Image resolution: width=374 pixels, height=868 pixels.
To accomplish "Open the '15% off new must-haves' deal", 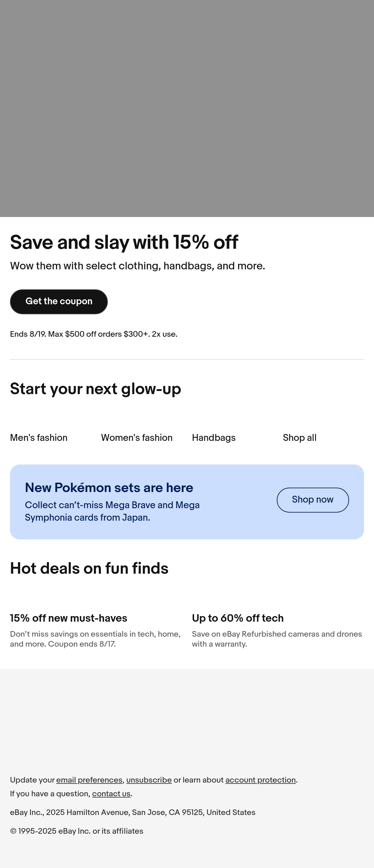I will point(69,618).
